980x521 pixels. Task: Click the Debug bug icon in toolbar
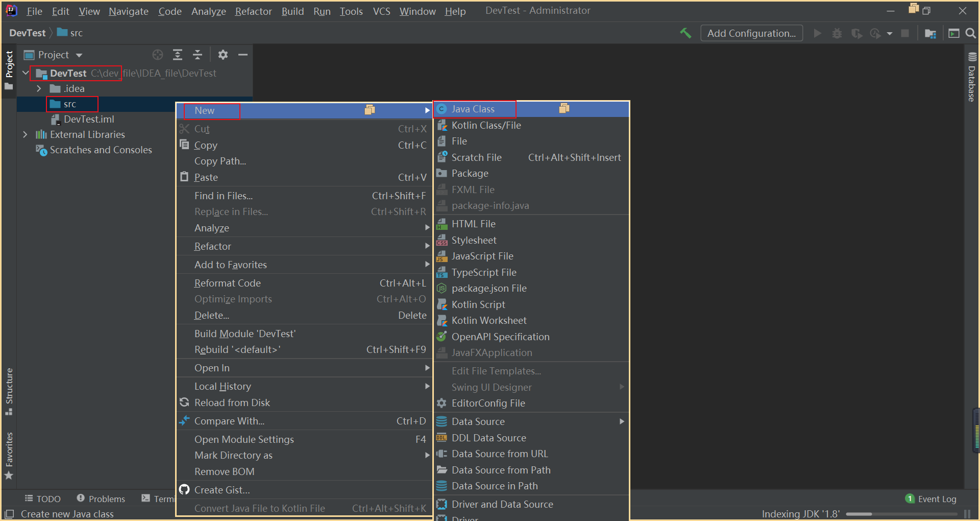pos(837,33)
